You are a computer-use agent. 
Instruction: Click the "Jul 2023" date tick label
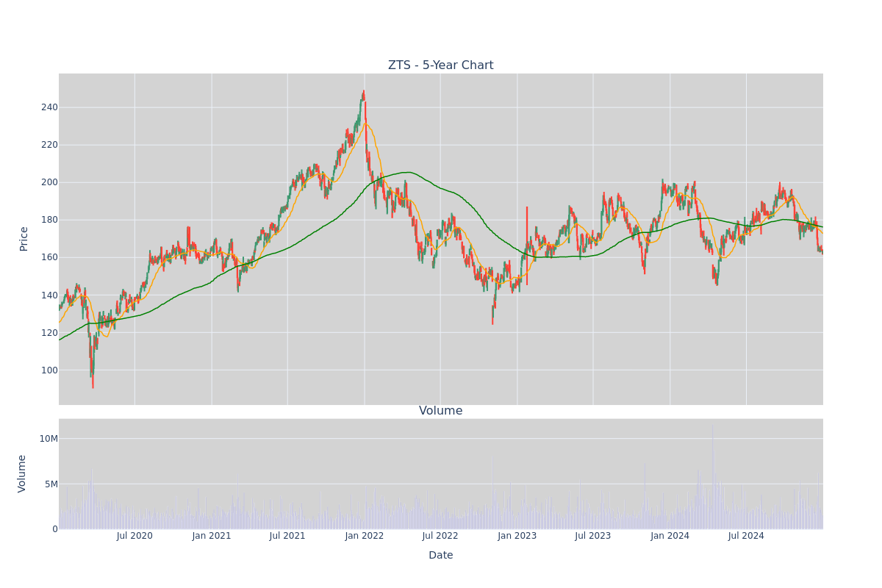(593, 536)
